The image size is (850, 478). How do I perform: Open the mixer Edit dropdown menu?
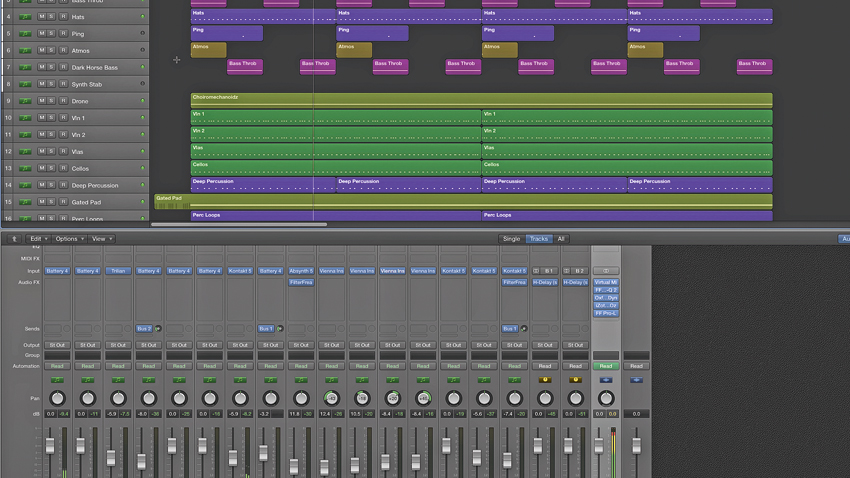pos(38,238)
